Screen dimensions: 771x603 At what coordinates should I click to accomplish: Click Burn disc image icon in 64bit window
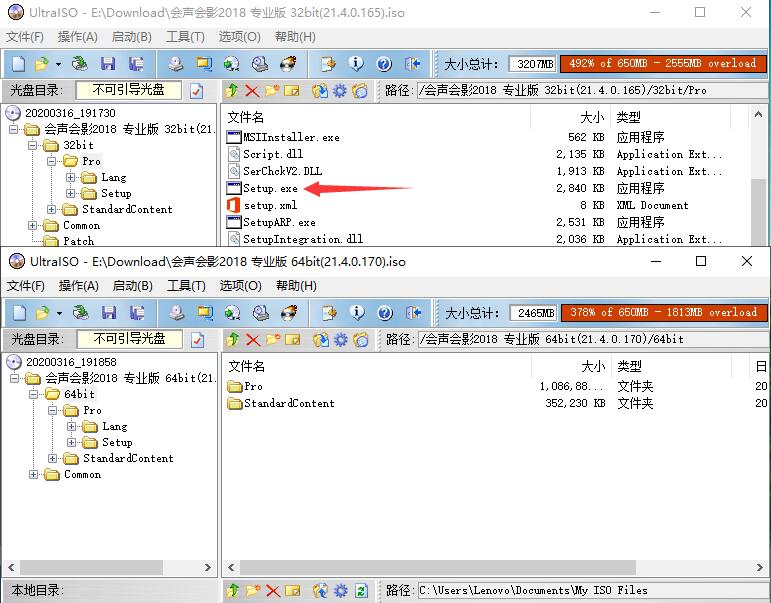click(289, 313)
